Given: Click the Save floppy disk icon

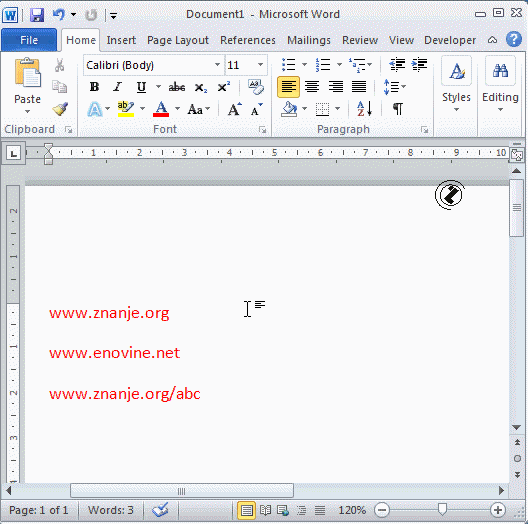Looking at the screenshot, I should pyautogui.click(x=37, y=15).
